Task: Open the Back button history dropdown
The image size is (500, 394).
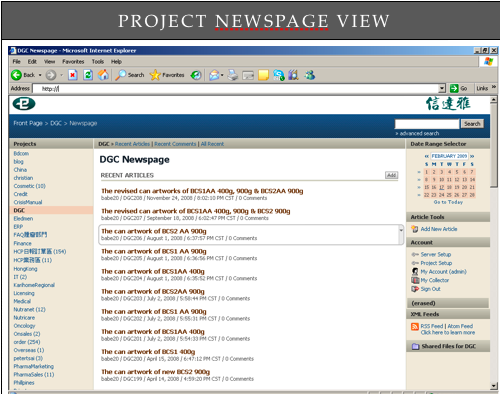Action: tap(40, 75)
